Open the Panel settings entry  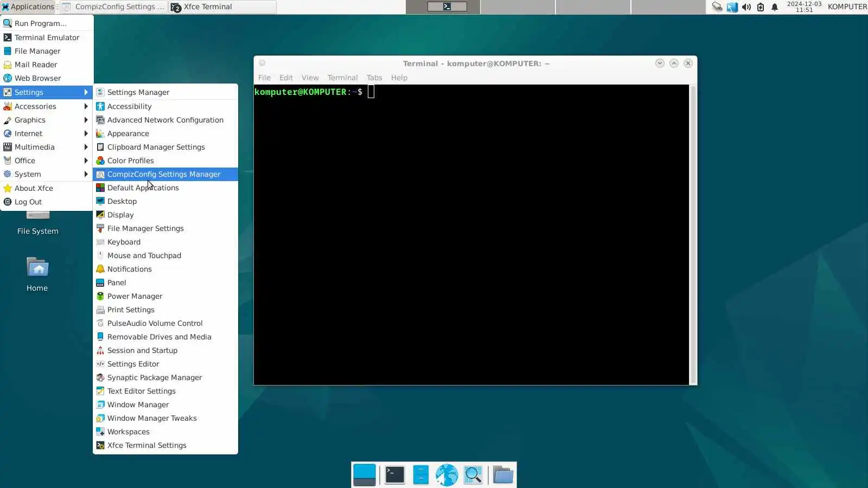pyautogui.click(x=165, y=282)
